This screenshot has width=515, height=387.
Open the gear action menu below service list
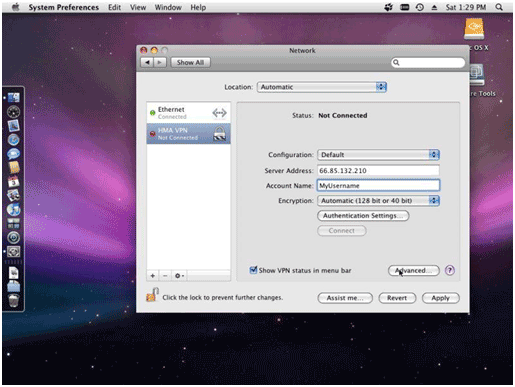click(x=179, y=276)
